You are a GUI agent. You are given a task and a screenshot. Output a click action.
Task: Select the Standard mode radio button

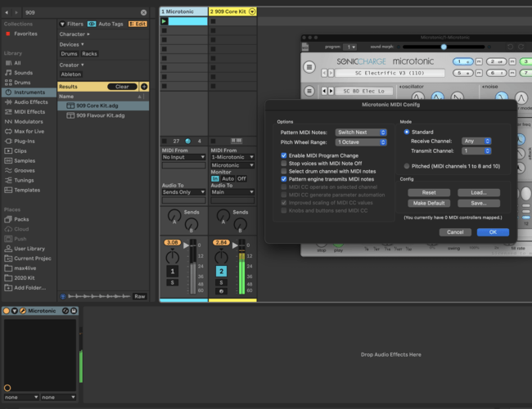coord(407,132)
